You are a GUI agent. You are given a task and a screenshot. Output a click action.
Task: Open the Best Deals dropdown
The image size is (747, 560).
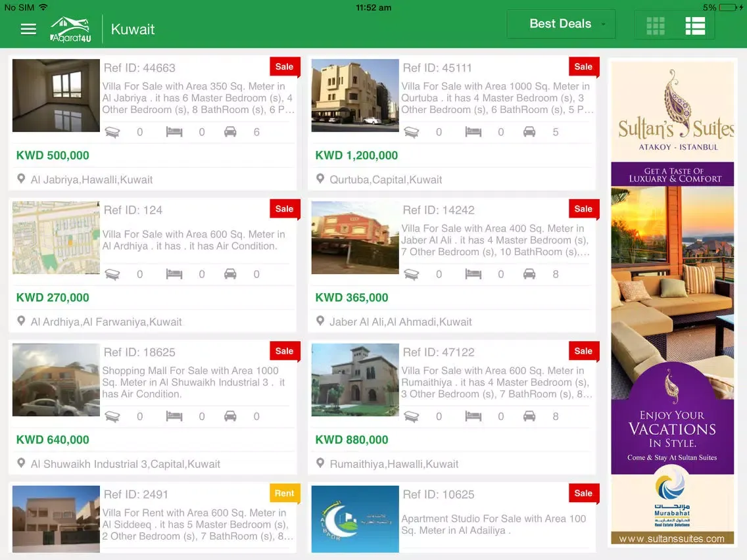(561, 24)
